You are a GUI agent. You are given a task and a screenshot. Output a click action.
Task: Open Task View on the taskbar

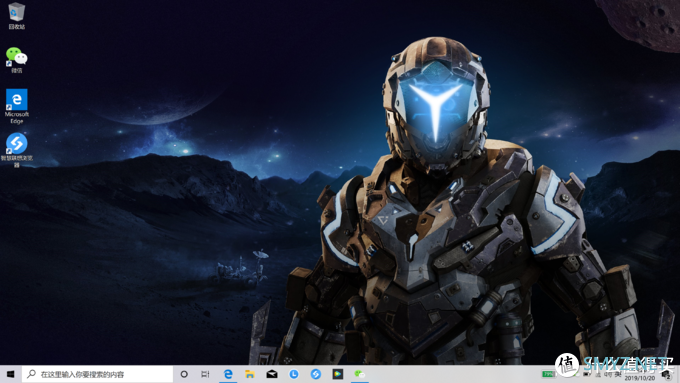coord(205,374)
